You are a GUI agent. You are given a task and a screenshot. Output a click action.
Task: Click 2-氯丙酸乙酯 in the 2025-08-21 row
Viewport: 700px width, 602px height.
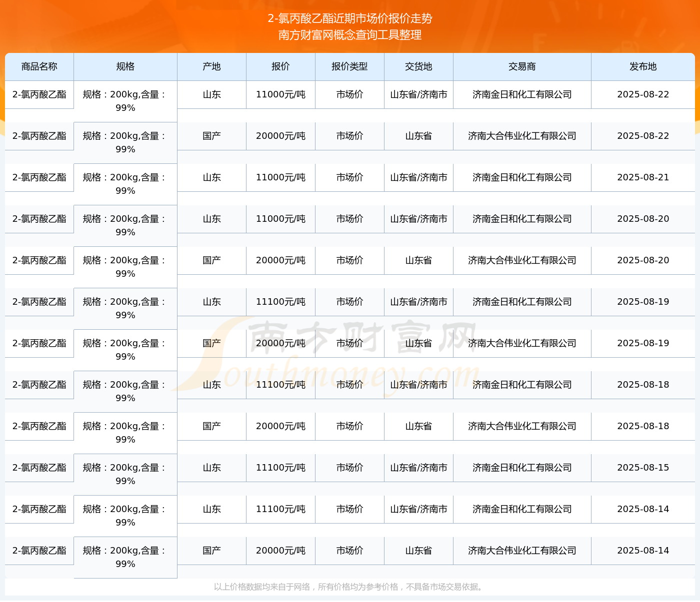click(39, 177)
